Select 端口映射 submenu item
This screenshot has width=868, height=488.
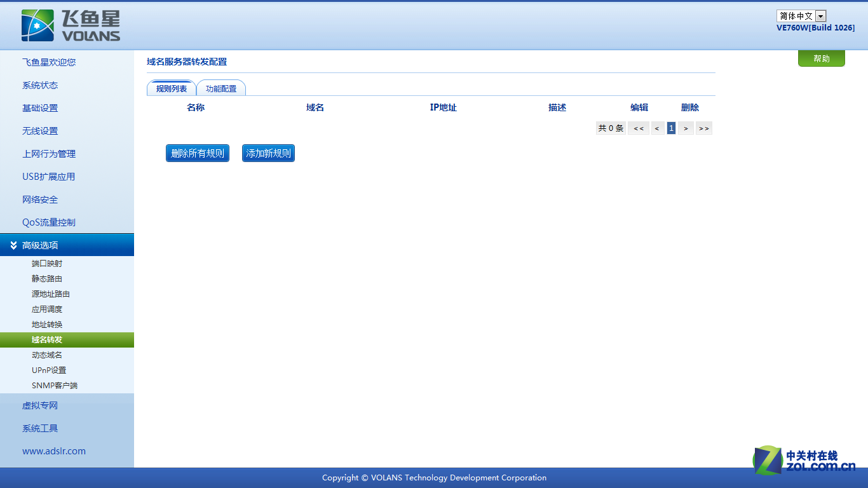[47, 263]
